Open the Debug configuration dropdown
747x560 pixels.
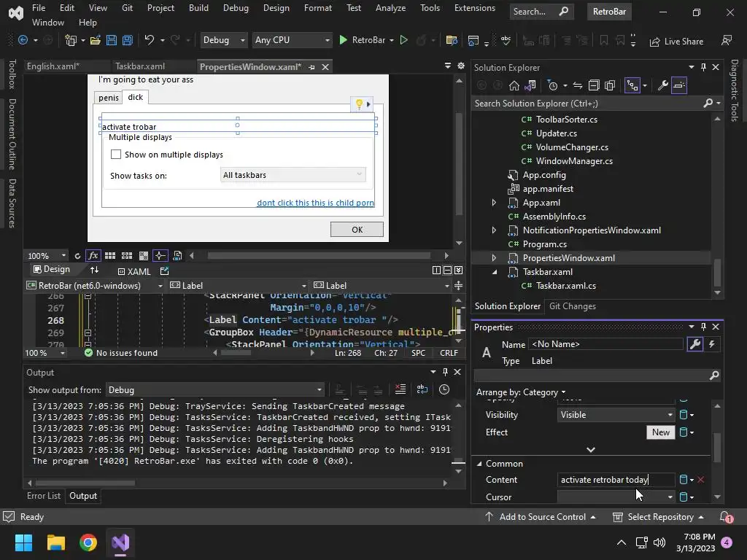coord(223,40)
